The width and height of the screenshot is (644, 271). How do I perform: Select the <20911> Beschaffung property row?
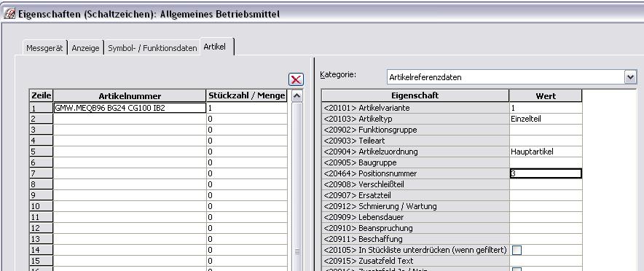click(x=415, y=239)
